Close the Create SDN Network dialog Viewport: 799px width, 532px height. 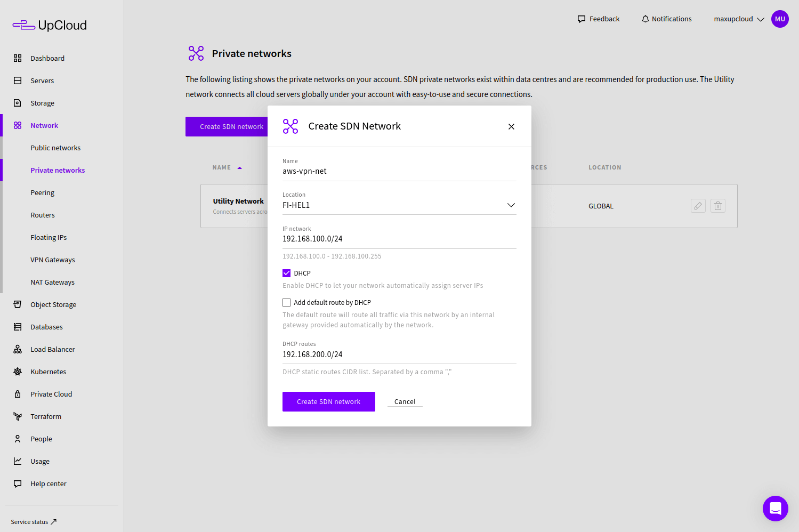tap(511, 126)
